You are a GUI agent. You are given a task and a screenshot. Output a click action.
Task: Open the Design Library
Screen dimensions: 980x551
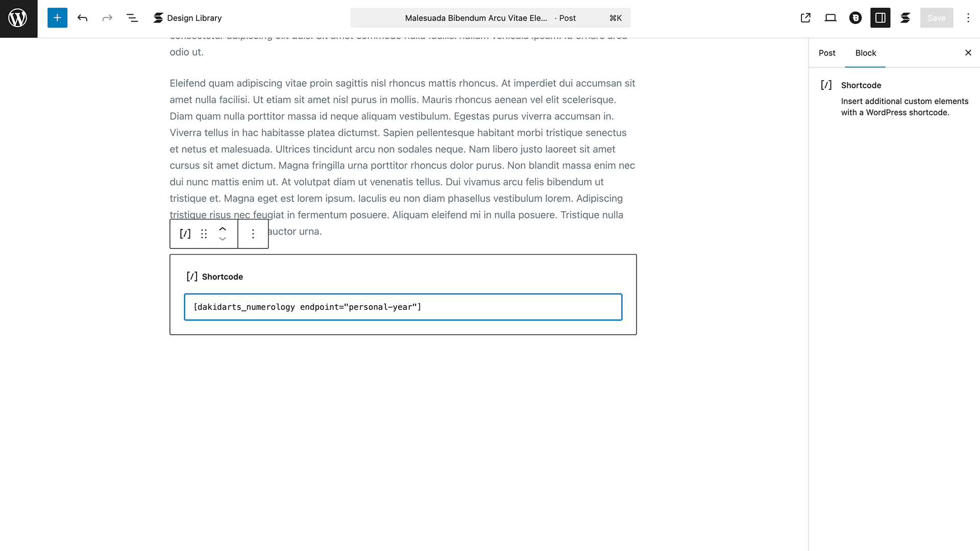(187, 18)
